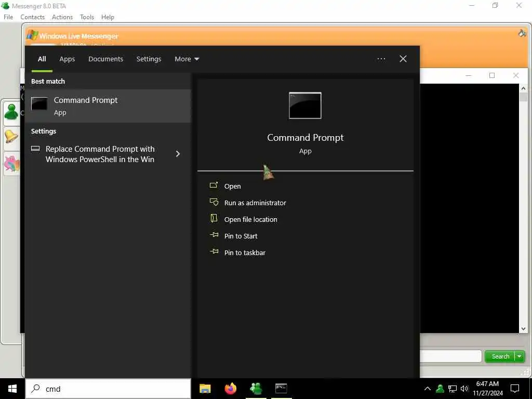The image size is (532, 399).
Task: Click the Pin to taskbar pin icon
Action: (214, 251)
